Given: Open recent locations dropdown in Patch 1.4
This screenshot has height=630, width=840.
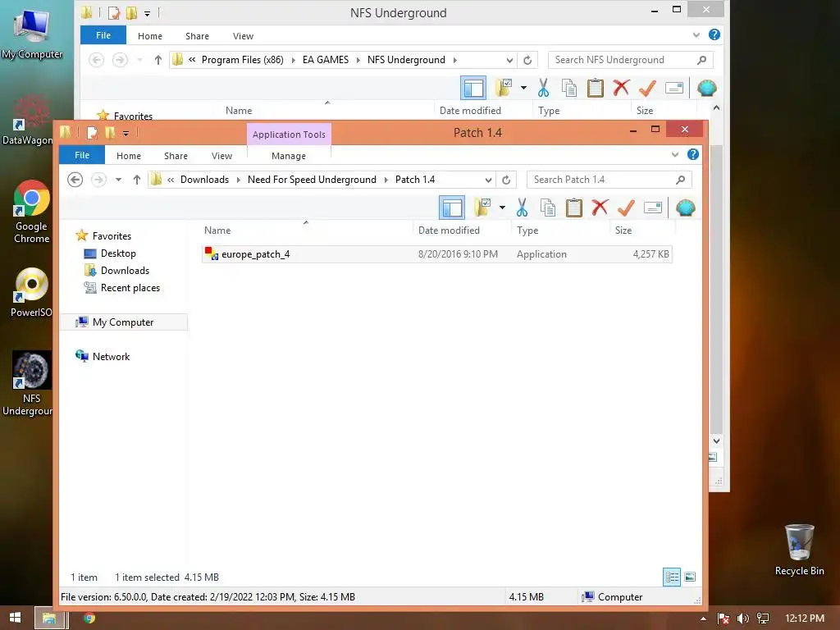Looking at the screenshot, I should tap(118, 180).
